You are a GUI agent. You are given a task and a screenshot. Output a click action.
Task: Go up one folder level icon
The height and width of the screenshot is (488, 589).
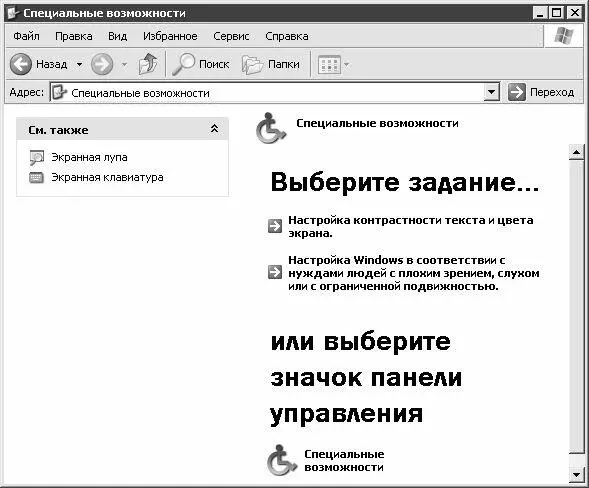[x=148, y=64]
